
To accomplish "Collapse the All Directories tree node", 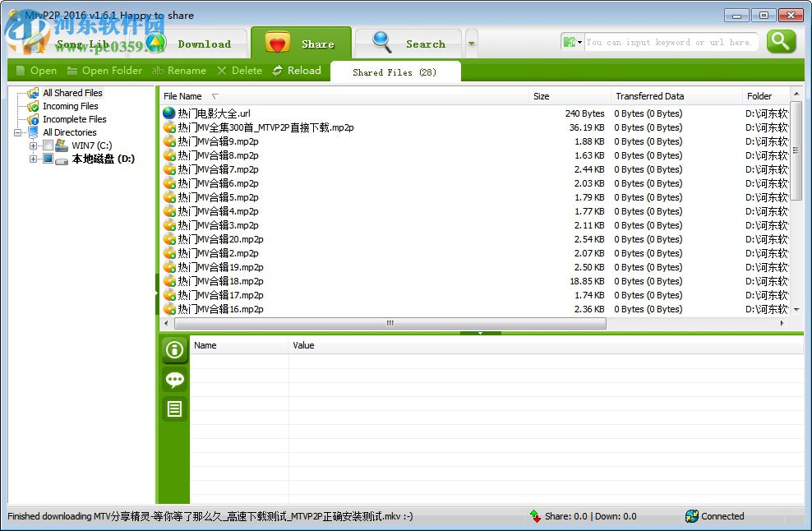I will tap(17, 132).
